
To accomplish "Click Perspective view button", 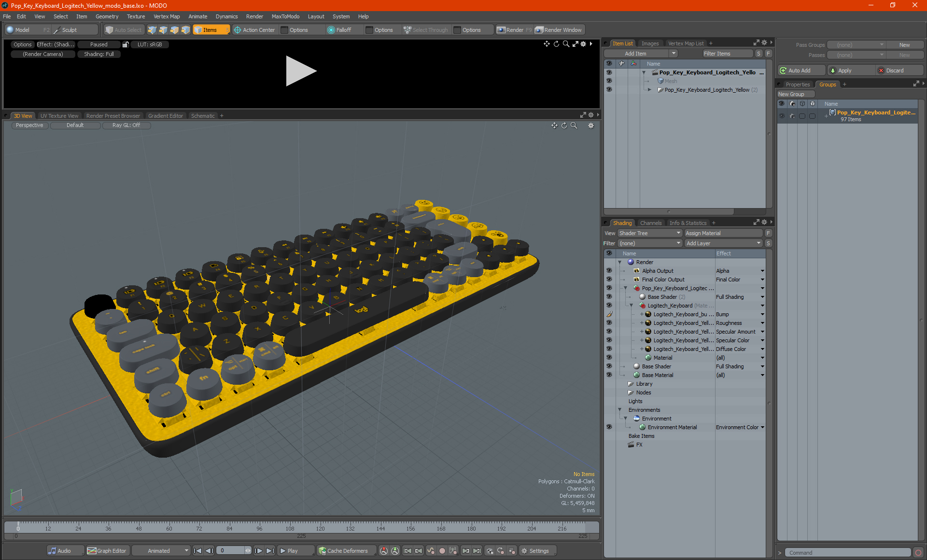I will pos(29,125).
